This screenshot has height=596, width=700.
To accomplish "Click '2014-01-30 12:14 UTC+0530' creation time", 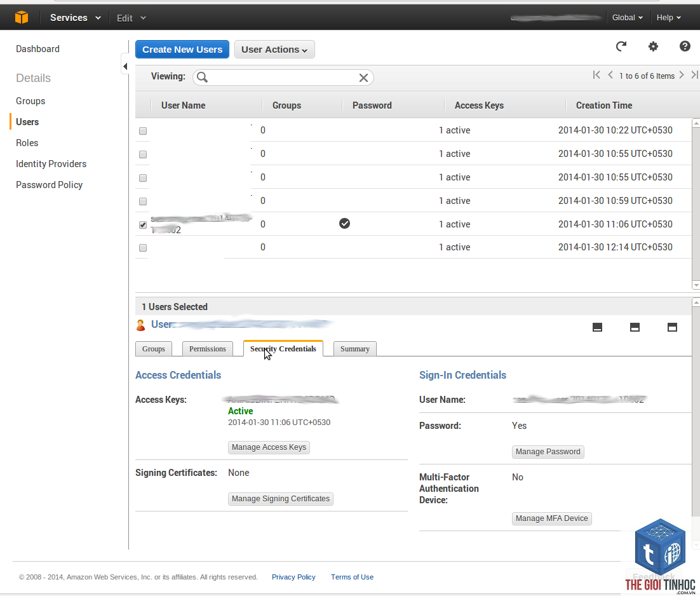I will 615,247.
